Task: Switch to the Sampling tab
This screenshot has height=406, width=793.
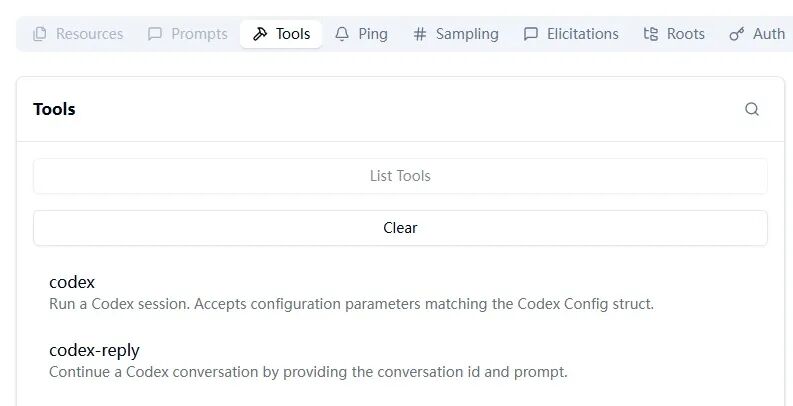Action: (x=467, y=34)
